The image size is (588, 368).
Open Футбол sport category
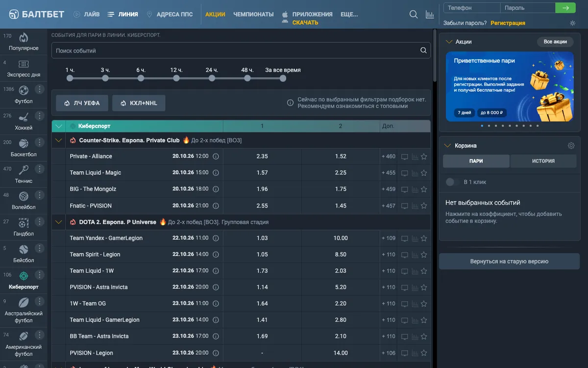(24, 95)
